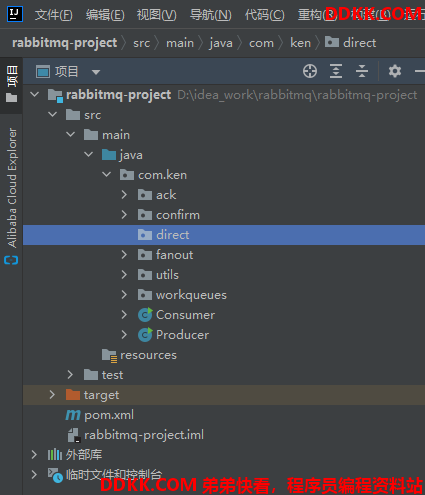Open the project panel settings gear

(395, 71)
